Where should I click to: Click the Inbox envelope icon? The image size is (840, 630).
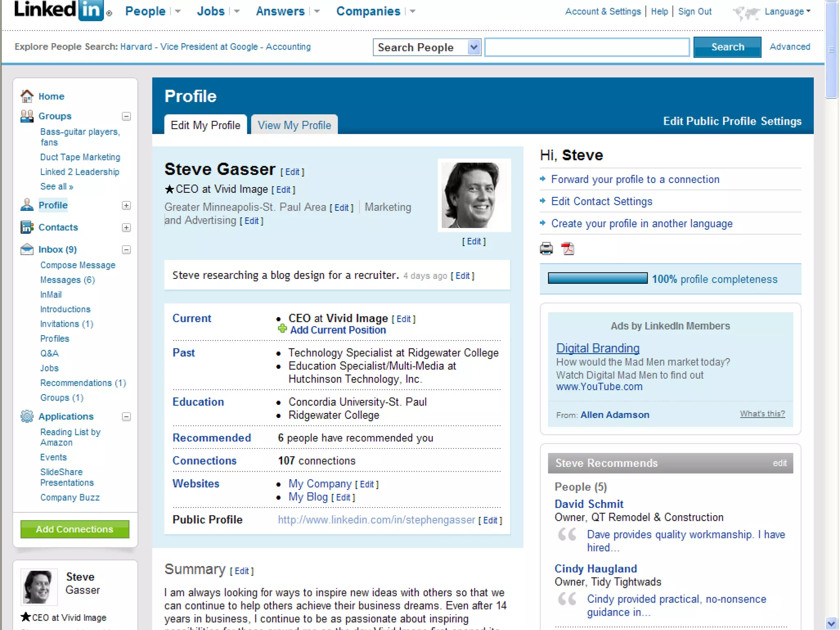(27, 249)
